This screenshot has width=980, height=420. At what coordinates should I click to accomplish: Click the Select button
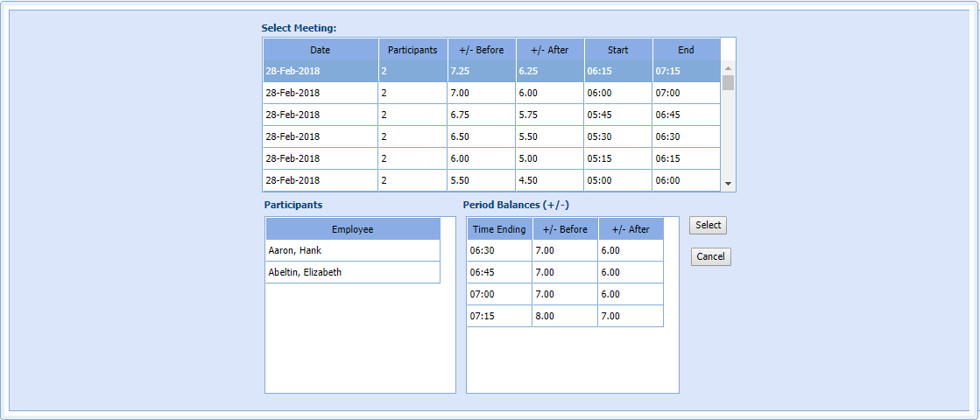tap(708, 226)
